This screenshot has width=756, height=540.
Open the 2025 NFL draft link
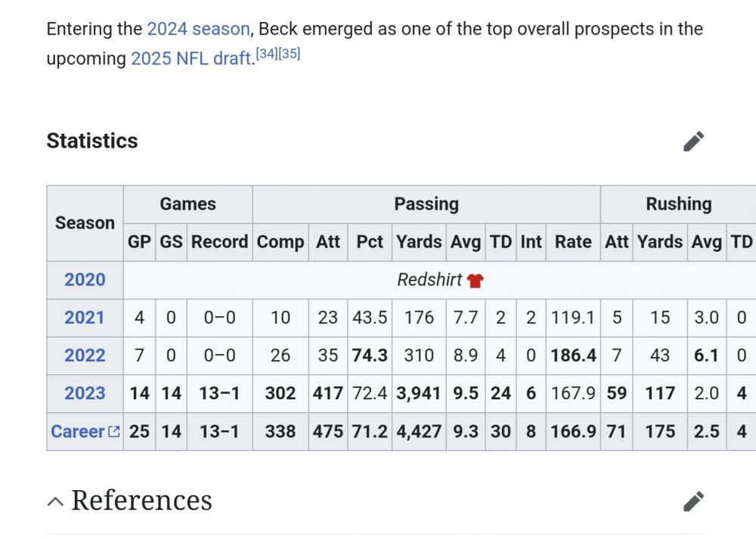190,59
